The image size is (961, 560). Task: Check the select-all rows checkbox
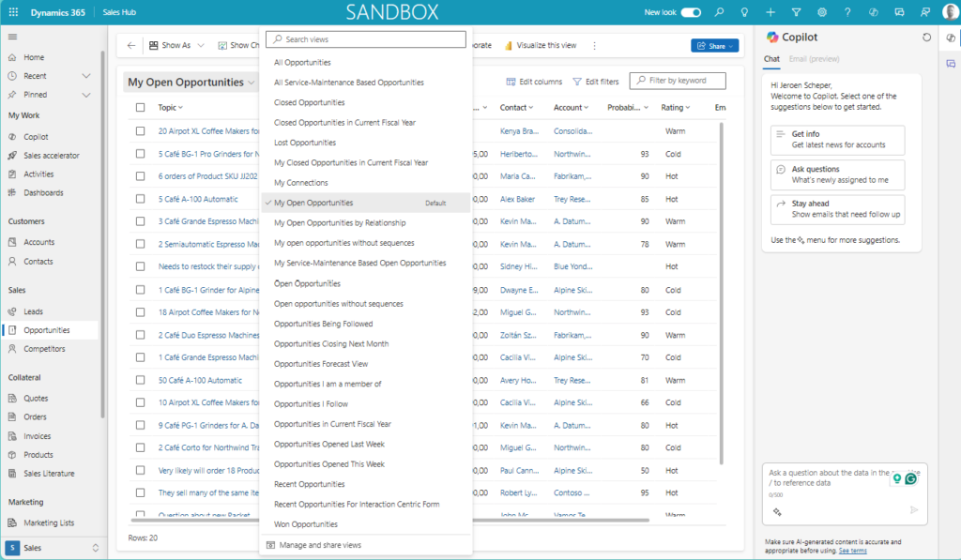141,108
